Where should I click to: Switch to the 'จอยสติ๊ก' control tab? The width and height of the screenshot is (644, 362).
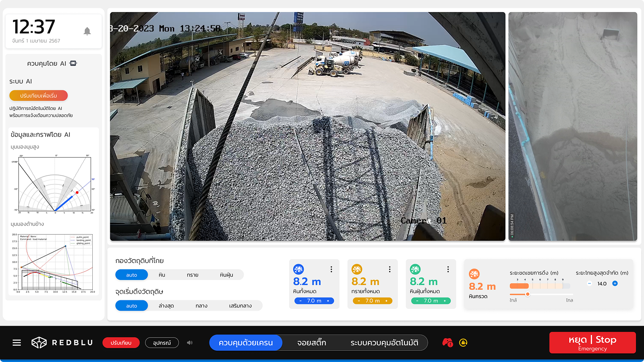311,343
